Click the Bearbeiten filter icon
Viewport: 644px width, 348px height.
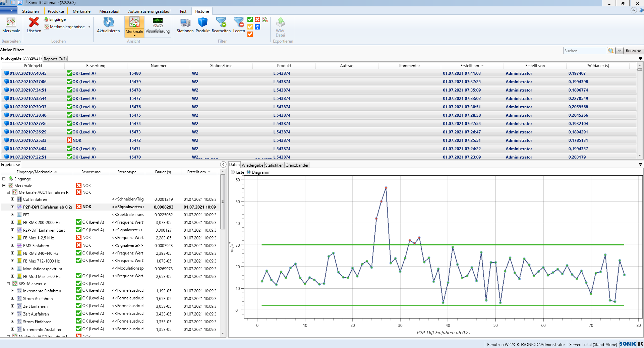[x=221, y=23]
